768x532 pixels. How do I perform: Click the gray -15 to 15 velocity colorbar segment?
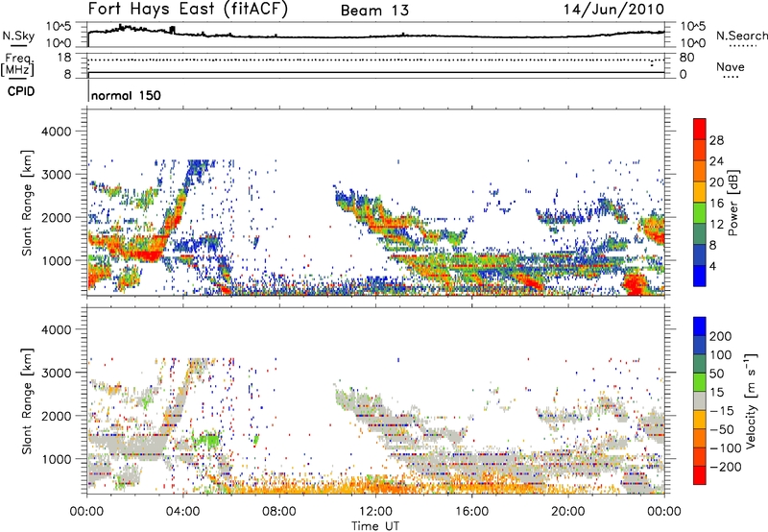coord(700,400)
